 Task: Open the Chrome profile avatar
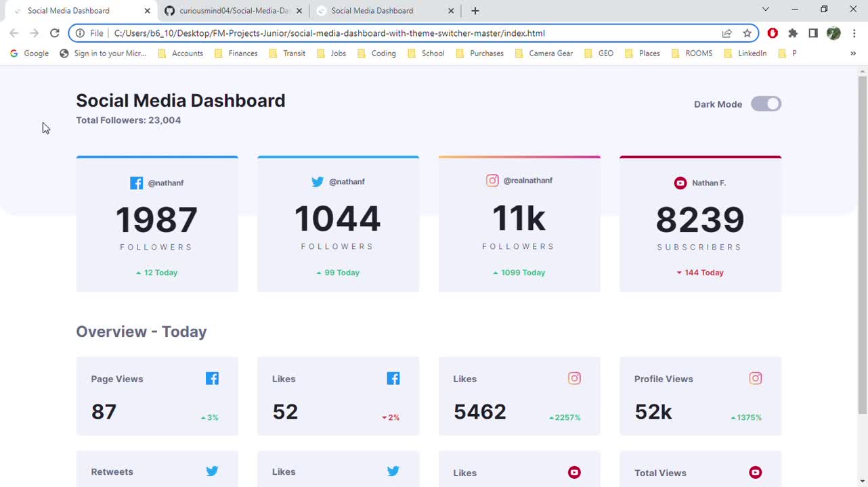833,33
